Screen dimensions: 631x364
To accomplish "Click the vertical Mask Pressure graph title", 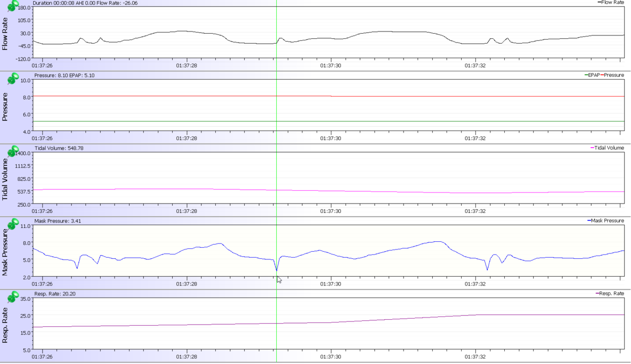I will click(5, 252).
